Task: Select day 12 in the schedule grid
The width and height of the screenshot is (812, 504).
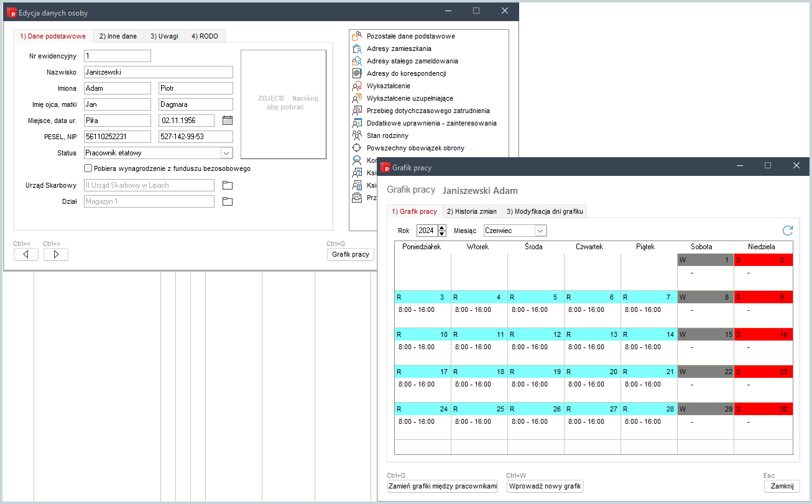Action: tap(536, 334)
